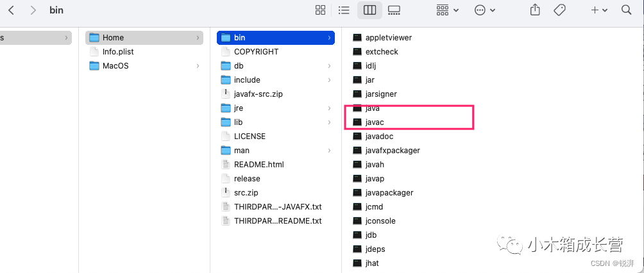Image resolution: width=644 pixels, height=273 pixels.
Task: Expand the db folder chevron
Action: (330, 65)
